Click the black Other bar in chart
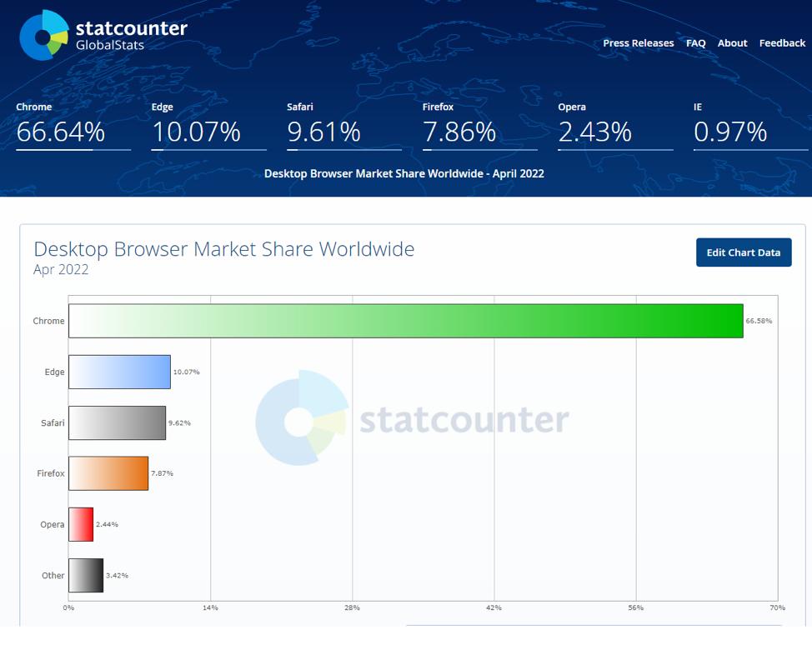 pos(86,575)
